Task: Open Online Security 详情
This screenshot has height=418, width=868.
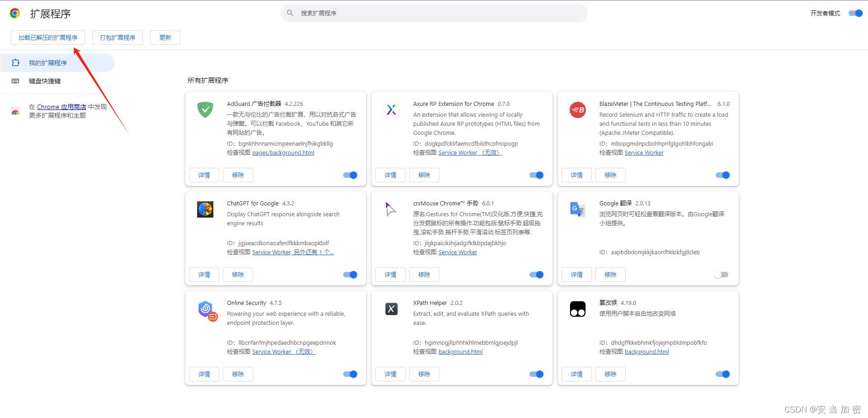Action: click(x=204, y=374)
